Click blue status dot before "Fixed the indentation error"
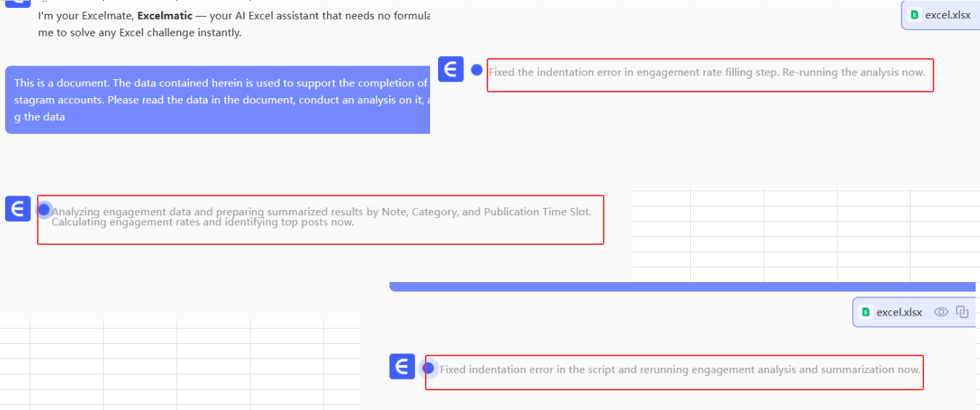 tap(477, 70)
